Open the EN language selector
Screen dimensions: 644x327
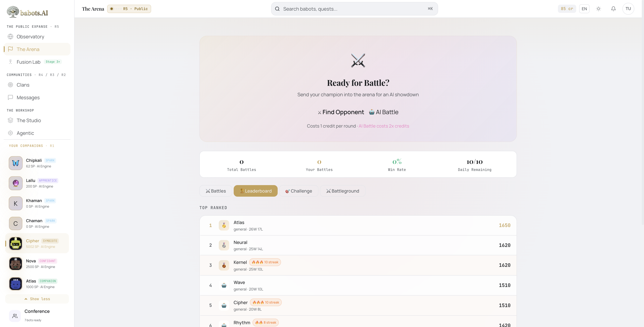pyautogui.click(x=584, y=9)
